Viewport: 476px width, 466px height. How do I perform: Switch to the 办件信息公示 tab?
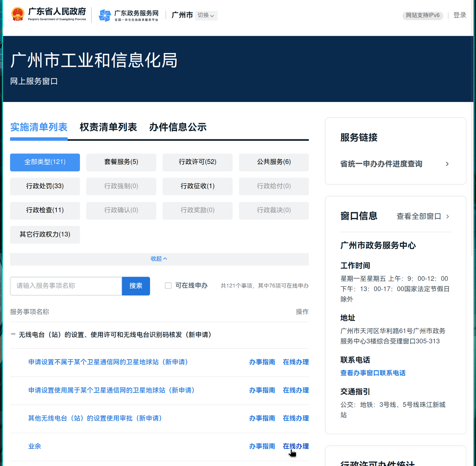click(x=178, y=127)
